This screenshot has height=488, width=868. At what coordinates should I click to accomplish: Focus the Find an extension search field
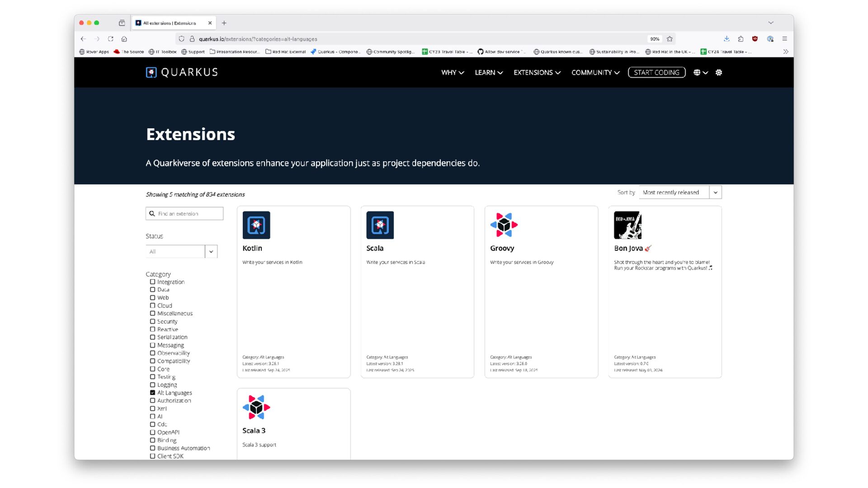click(x=188, y=214)
